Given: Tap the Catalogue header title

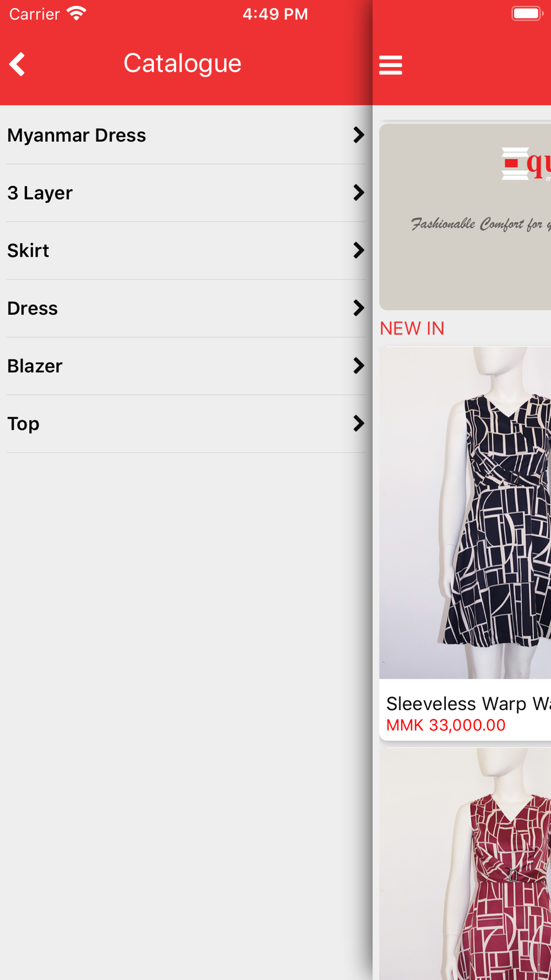Looking at the screenshot, I should 182,63.
